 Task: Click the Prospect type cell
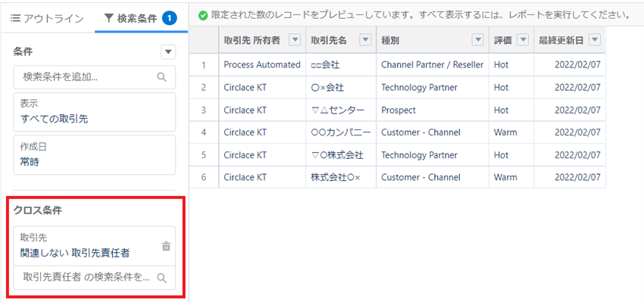[x=433, y=110]
